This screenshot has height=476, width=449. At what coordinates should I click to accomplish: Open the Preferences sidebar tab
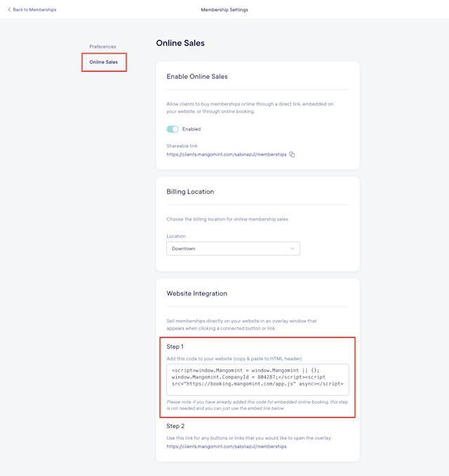click(x=102, y=46)
